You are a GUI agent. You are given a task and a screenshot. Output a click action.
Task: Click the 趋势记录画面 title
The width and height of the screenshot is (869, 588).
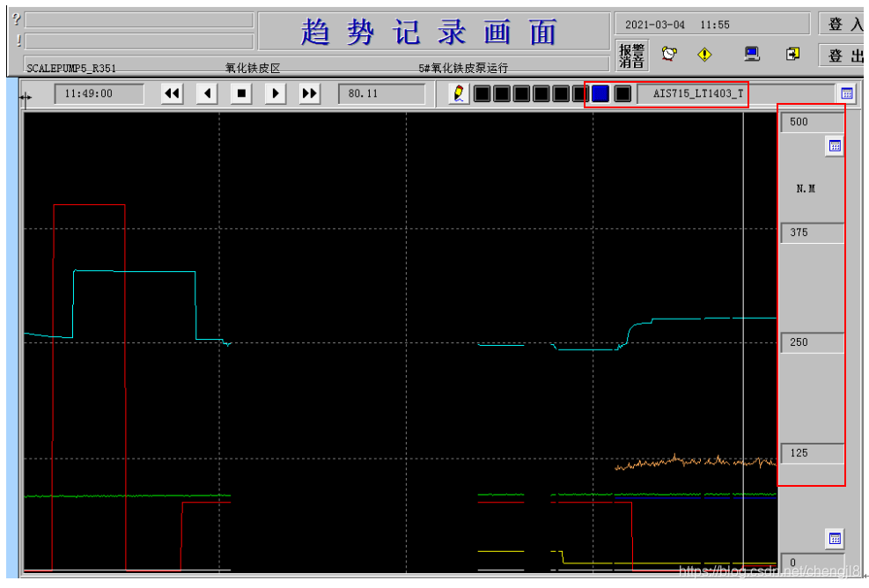[x=429, y=32]
